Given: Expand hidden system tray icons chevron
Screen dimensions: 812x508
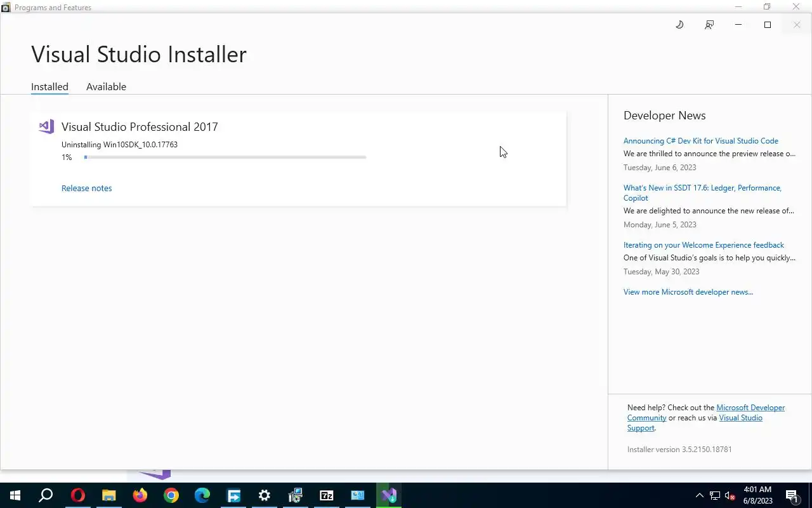Looking at the screenshot, I should coord(699,495).
